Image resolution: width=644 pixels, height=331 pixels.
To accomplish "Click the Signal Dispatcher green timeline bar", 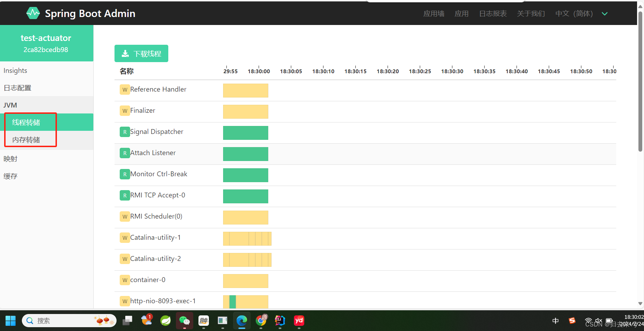I will (246, 133).
